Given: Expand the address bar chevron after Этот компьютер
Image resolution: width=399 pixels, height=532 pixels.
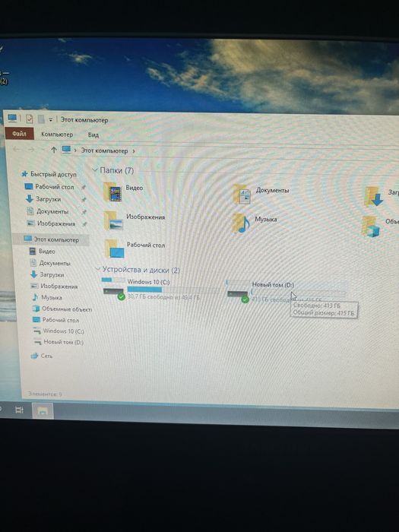Looking at the screenshot, I should click(x=133, y=151).
